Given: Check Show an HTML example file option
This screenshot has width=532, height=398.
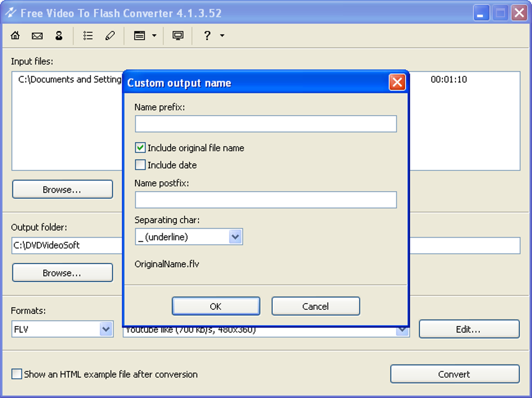Looking at the screenshot, I should (17, 374).
